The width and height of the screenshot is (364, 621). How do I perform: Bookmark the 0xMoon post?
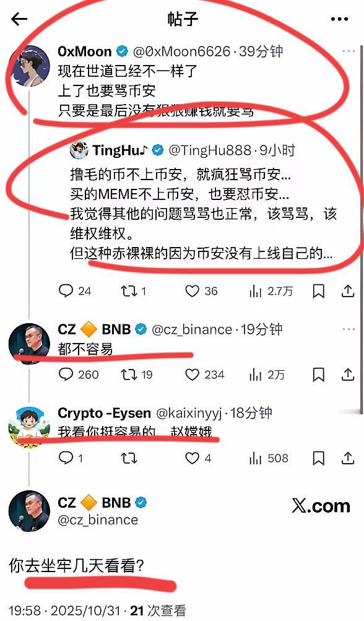point(318,292)
